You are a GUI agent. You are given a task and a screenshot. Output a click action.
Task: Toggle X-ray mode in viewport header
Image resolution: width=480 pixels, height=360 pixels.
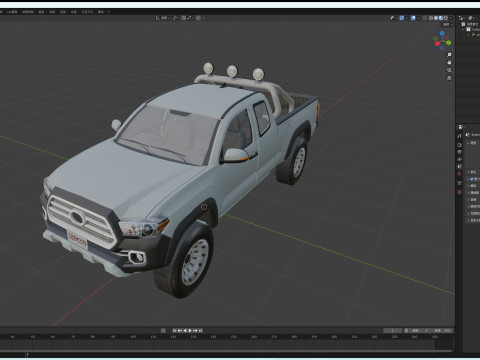point(424,18)
